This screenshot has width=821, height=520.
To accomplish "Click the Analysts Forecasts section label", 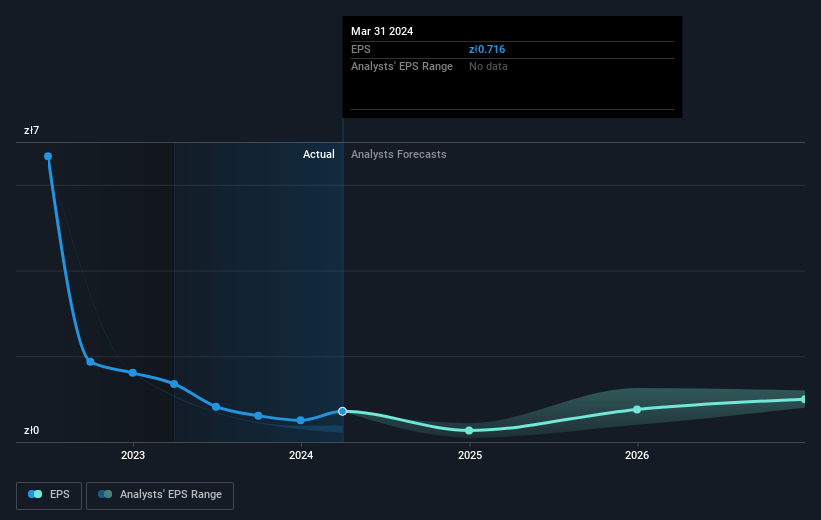I will coord(398,154).
